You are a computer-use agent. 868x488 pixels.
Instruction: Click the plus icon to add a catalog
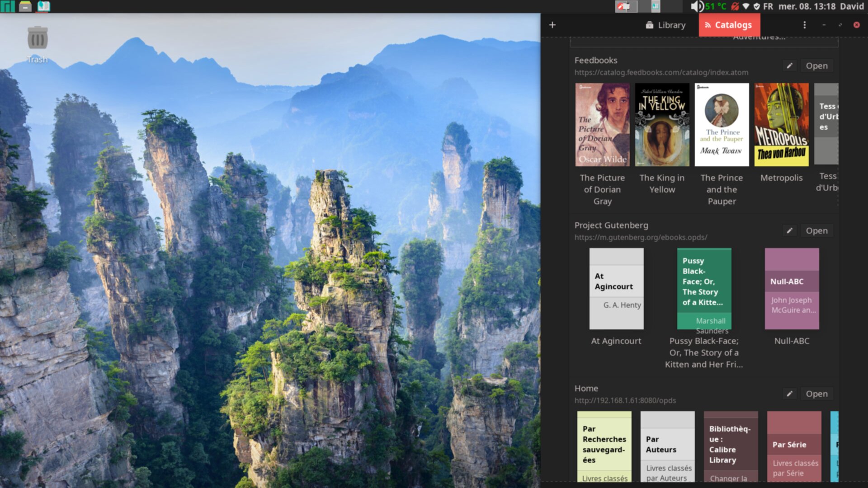552,25
